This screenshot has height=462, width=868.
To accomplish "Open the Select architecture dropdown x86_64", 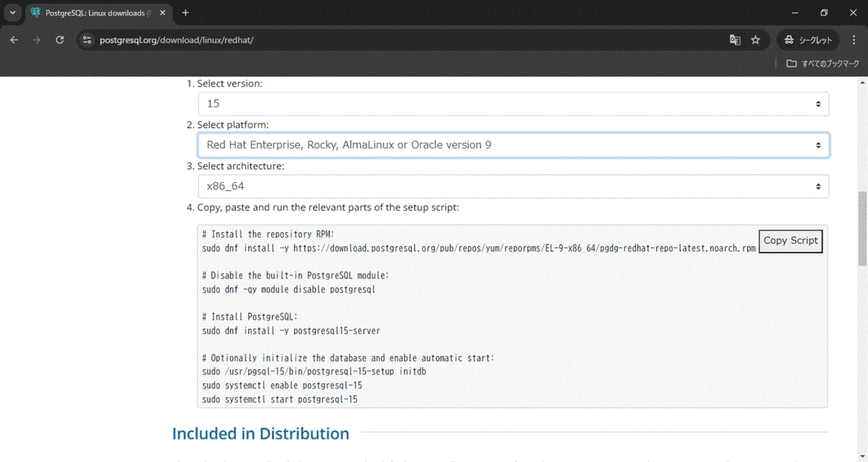I will 514,187.
